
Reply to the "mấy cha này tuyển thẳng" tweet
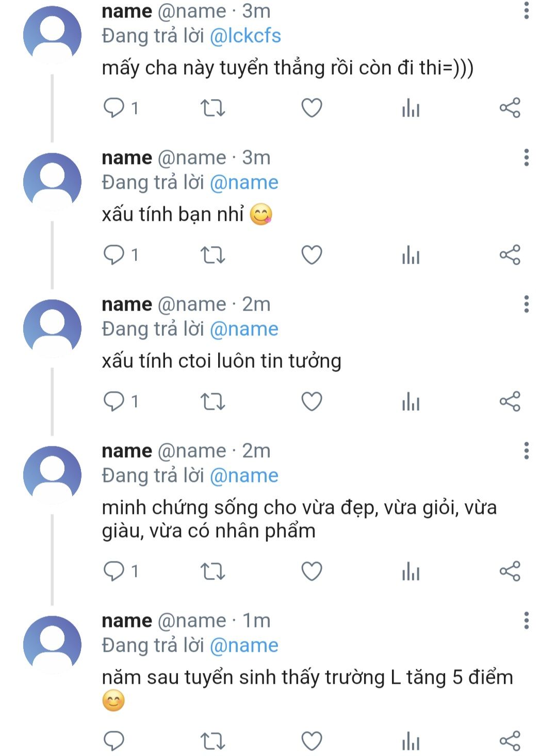(x=114, y=108)
